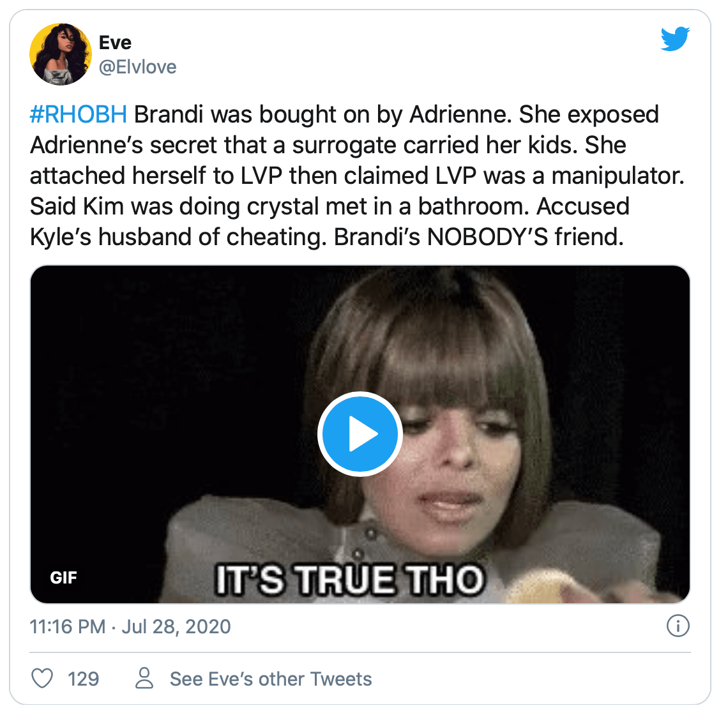Open See Eve's other Tweets link

(271, 679)
